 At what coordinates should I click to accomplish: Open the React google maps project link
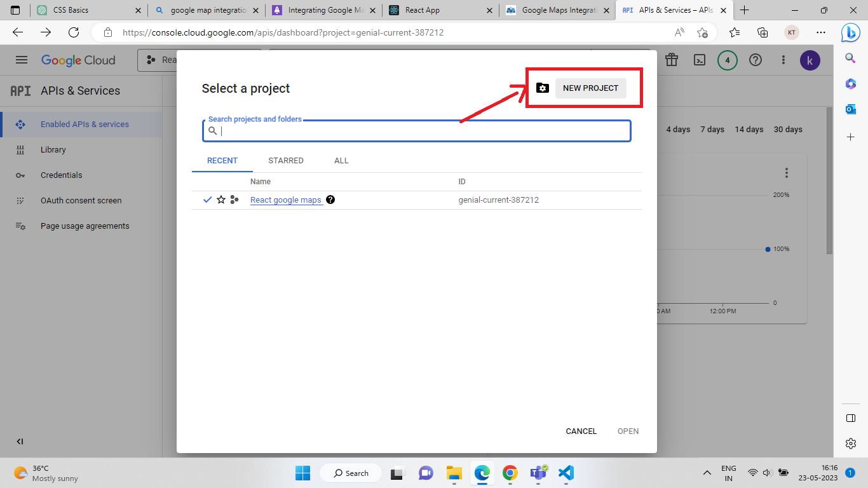tap(286, 200)
